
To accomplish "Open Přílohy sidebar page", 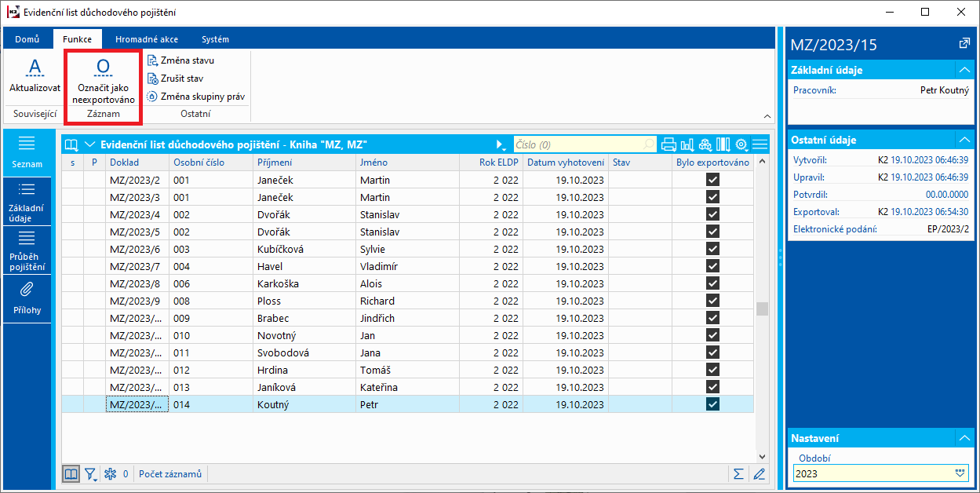I will (27, 298).
